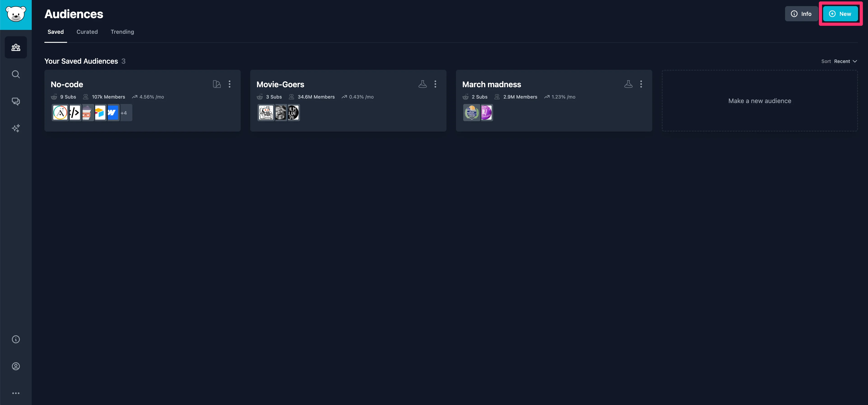This screenshot has width=868, height=405.
Task: Open the AI sparkles sidebar icon
Action: (x=16, y=128)
